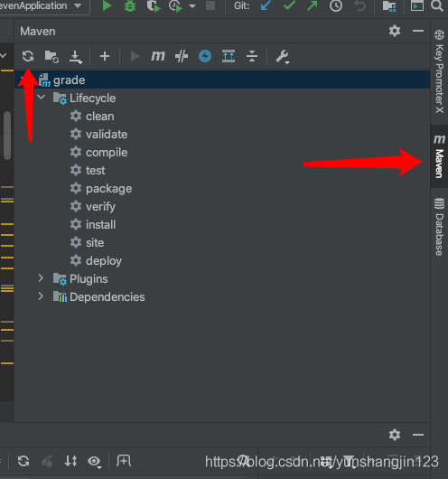Click bottom panel refresh icon
448x479 pixels.
click(x=23, y=461)
